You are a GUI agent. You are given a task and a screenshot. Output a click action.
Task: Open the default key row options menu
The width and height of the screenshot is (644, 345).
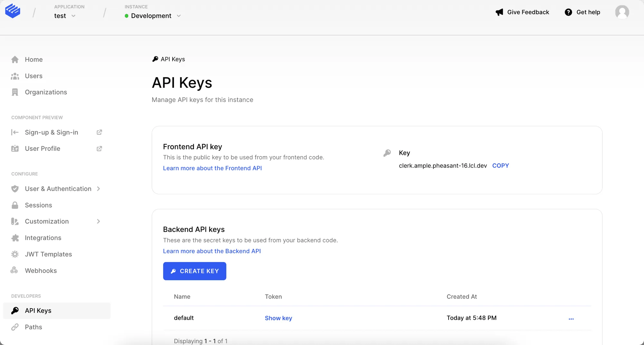click(x=571, y=319)
